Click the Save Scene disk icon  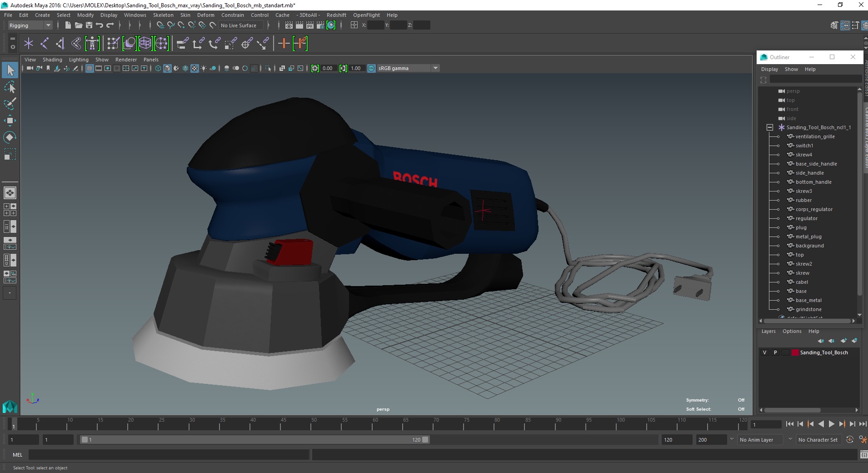(89, 25)
